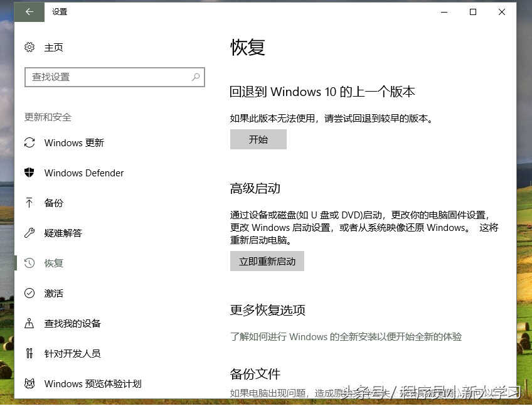The image size is (532, 406).
Task: Focus the 查找设置 search field
Action: 115,77
